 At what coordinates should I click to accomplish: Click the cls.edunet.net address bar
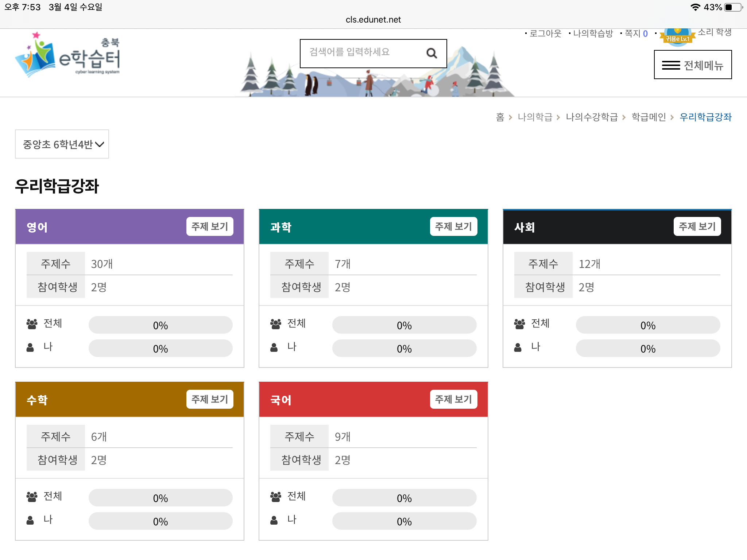373,20
